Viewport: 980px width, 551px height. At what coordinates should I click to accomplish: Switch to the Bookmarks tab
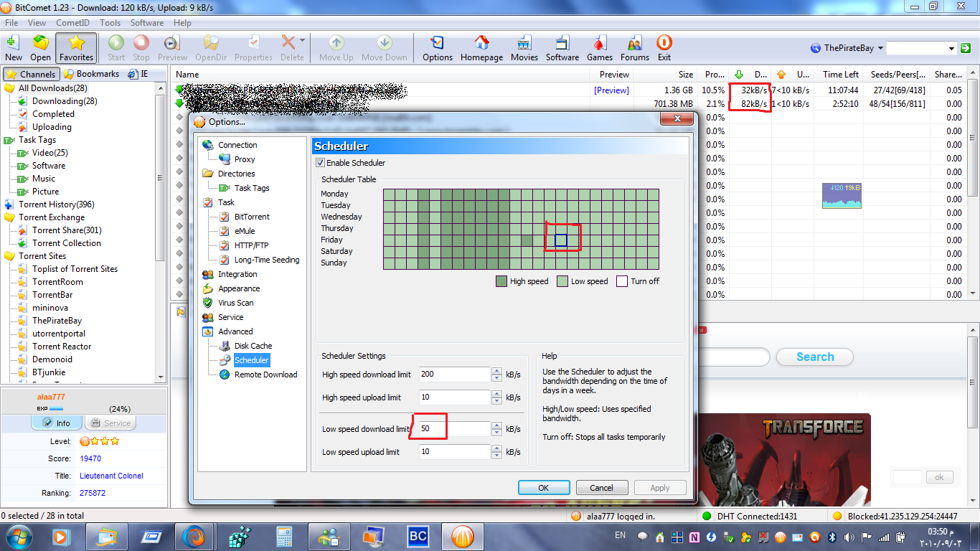91,74
